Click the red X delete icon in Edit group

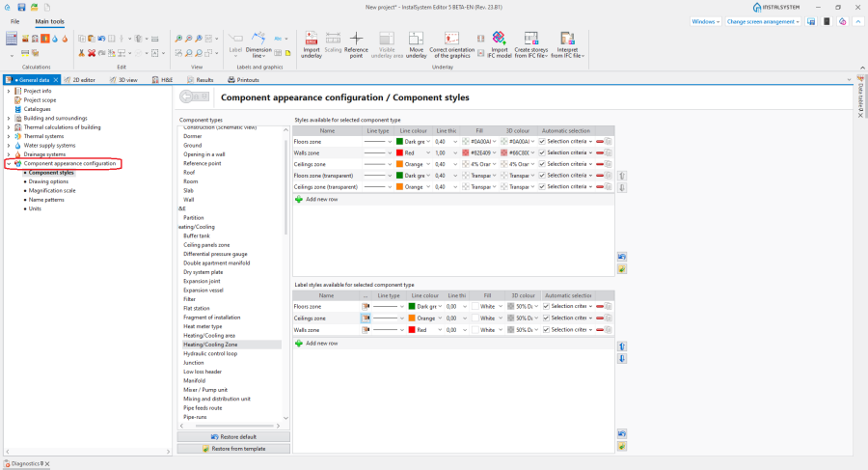pyautogui.click(x=92, y=53)
